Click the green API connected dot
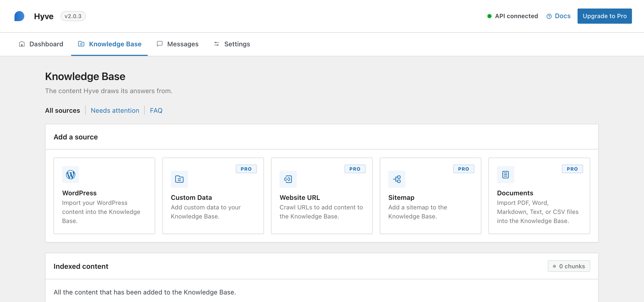 [x=489, y=16]
